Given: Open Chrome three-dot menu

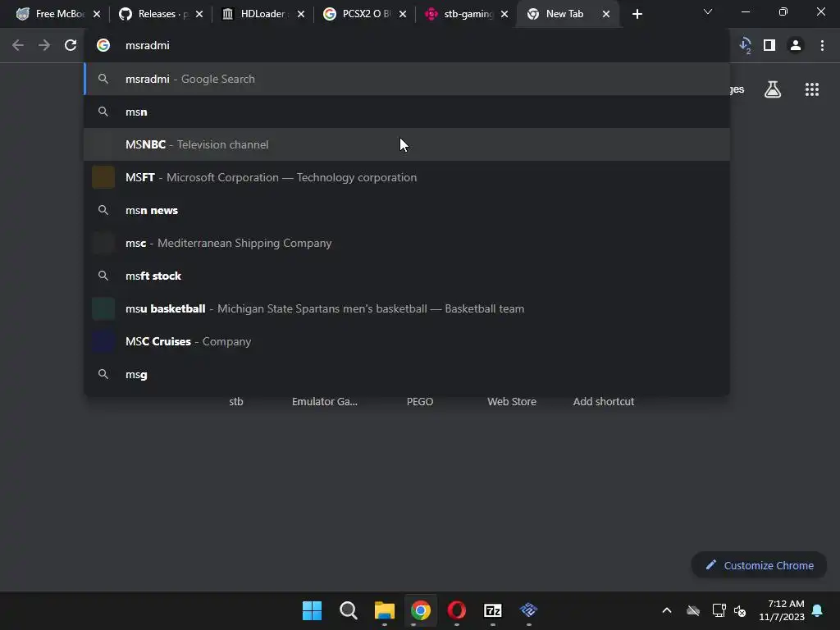Looking at the screenshot, I should coord(822,46).
